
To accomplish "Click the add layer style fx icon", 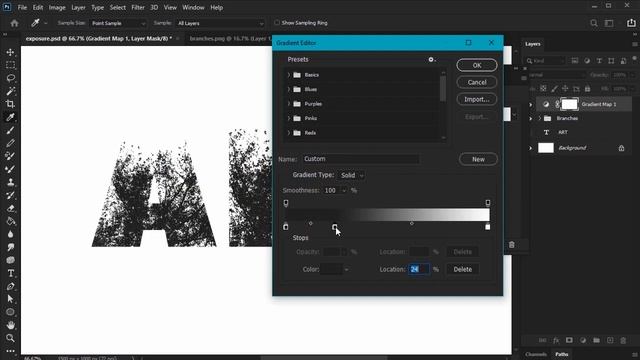I will coord(556,340).
